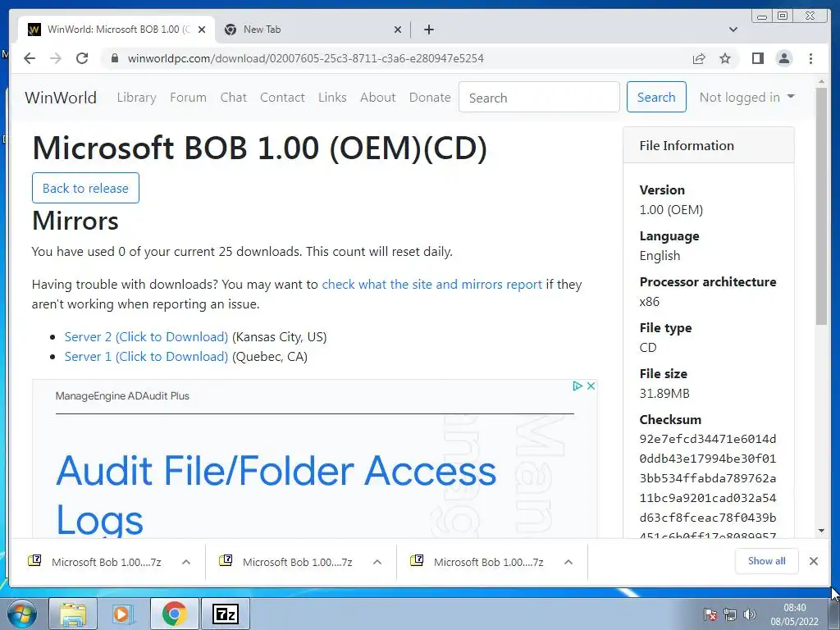
Task: Open the Chat menu item
Action: 234,98
